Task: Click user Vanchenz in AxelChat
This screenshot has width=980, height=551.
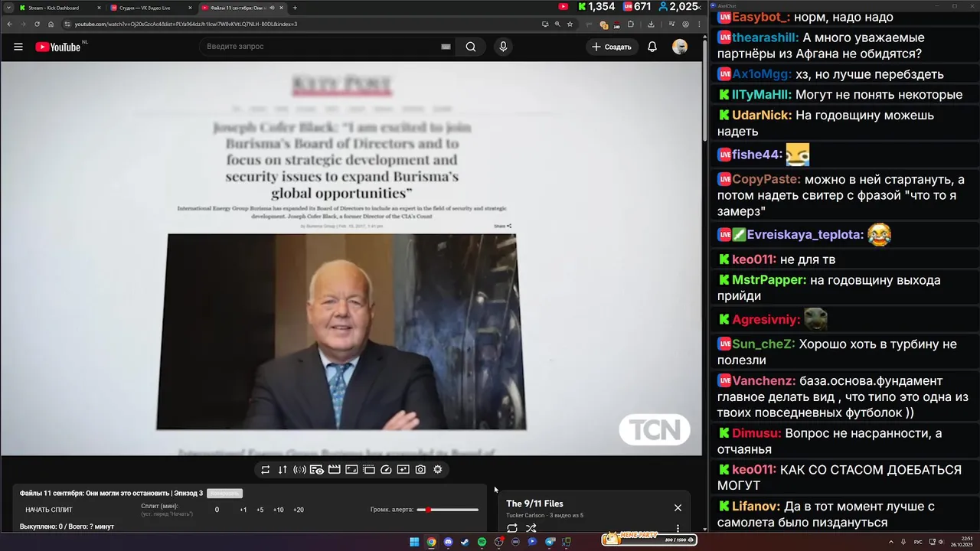Action: click(x=763, y=381)
